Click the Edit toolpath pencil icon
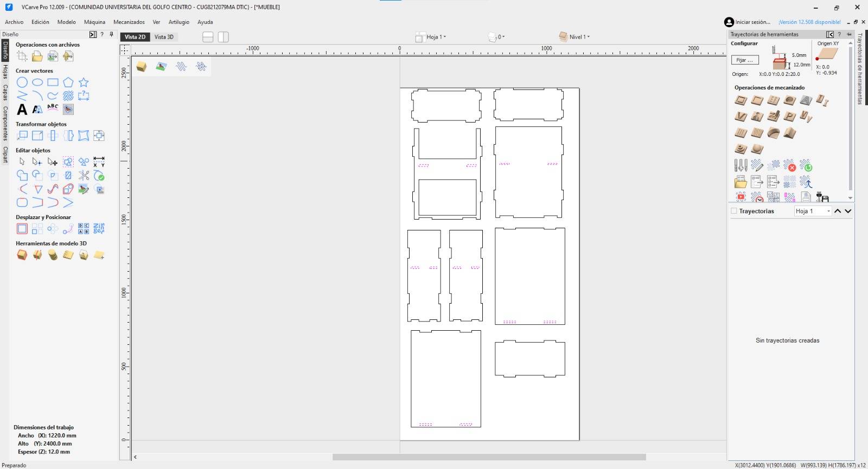The height and width of the screenshot is (469, 868). [757, 165]
